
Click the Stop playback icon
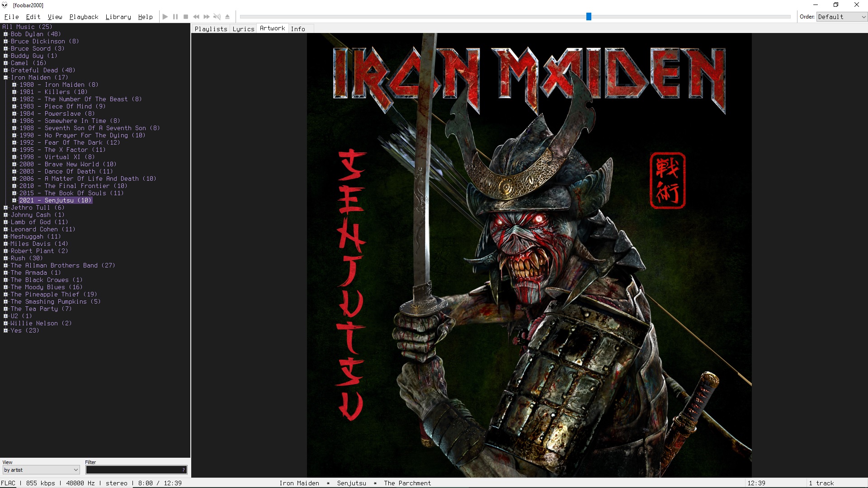[x=186, y=17]
